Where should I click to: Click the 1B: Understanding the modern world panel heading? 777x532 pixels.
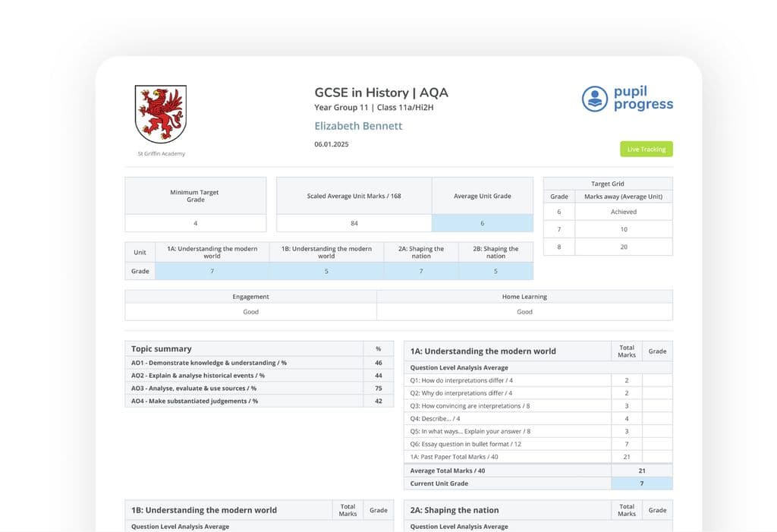tap(204, 510)
